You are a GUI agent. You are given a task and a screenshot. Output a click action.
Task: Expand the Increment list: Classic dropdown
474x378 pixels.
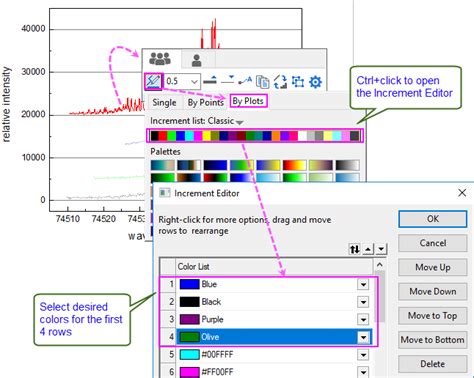pos(239,122)
